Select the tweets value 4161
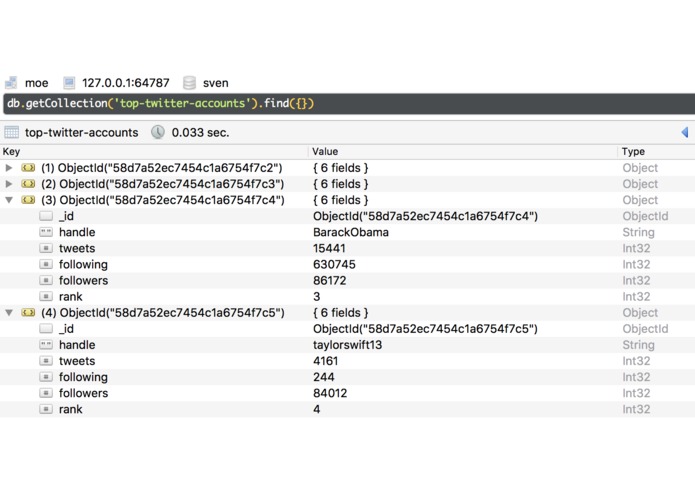Image resolution: width=695 pixels, height=494 pixels. click(325, 361)
